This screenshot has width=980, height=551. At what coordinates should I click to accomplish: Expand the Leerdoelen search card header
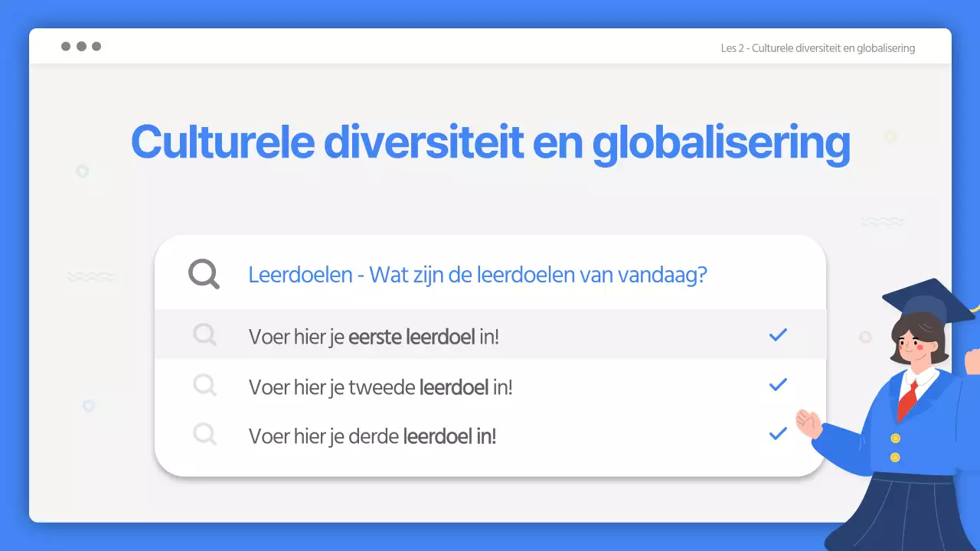478,274
